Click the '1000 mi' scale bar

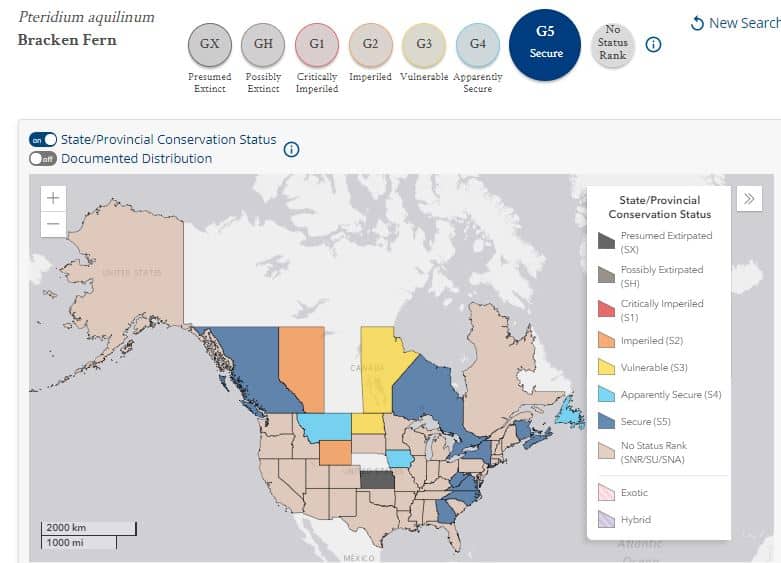(79, 543)
